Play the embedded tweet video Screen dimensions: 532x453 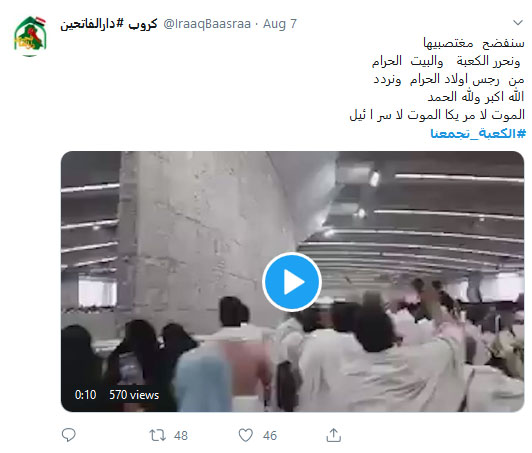pos(292,282)
